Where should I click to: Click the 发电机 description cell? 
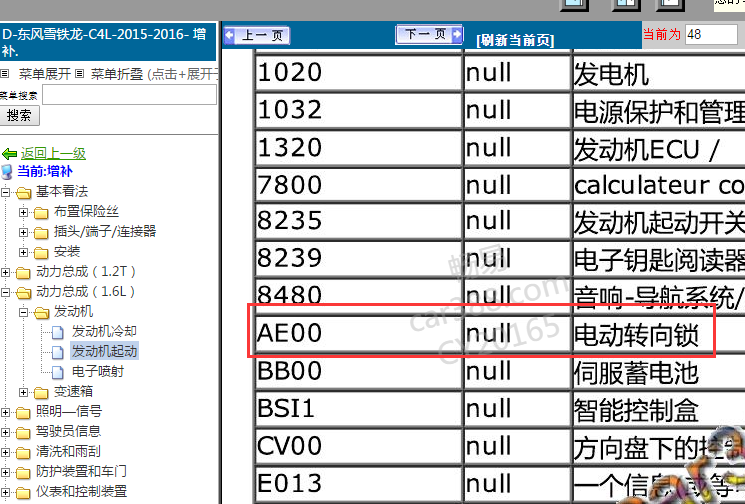click(659, 73)
